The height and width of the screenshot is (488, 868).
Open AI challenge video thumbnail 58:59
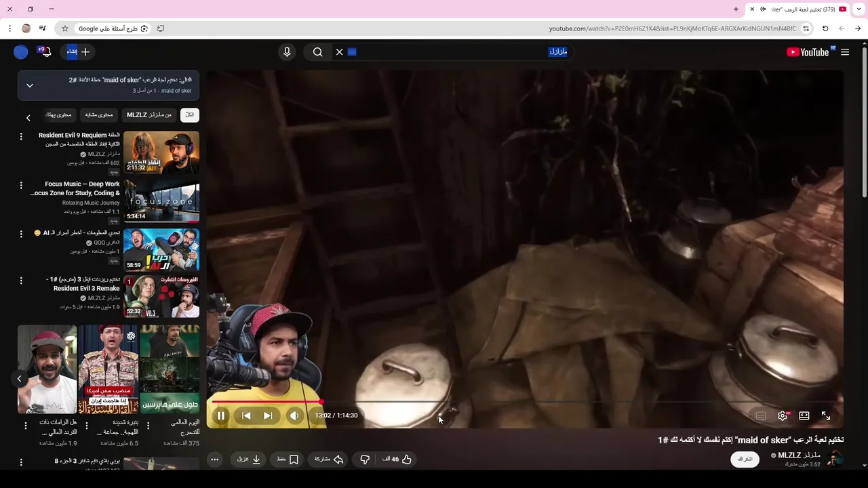point(161,250)
